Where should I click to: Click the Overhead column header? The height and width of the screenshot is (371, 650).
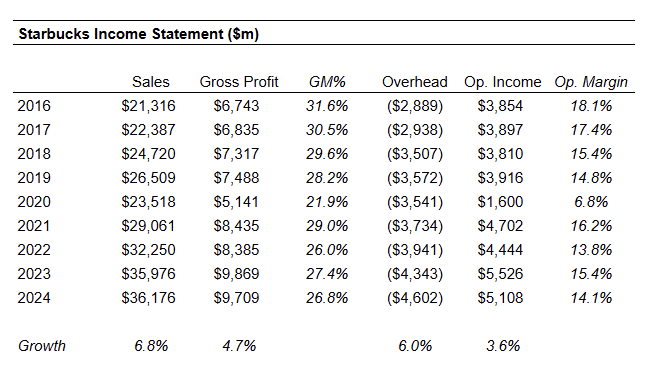(x=415, y=82)
